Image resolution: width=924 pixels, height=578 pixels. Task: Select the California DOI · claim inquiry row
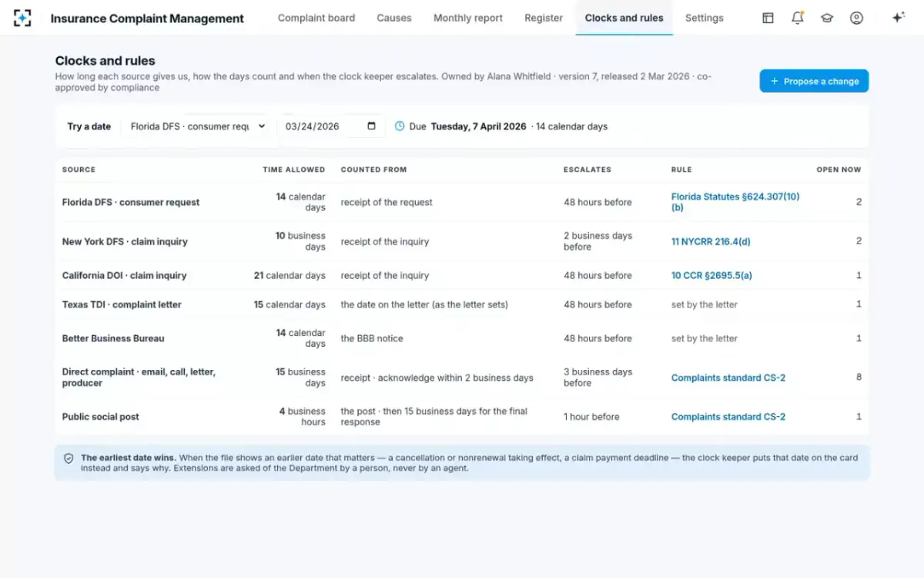coord(462,275)
